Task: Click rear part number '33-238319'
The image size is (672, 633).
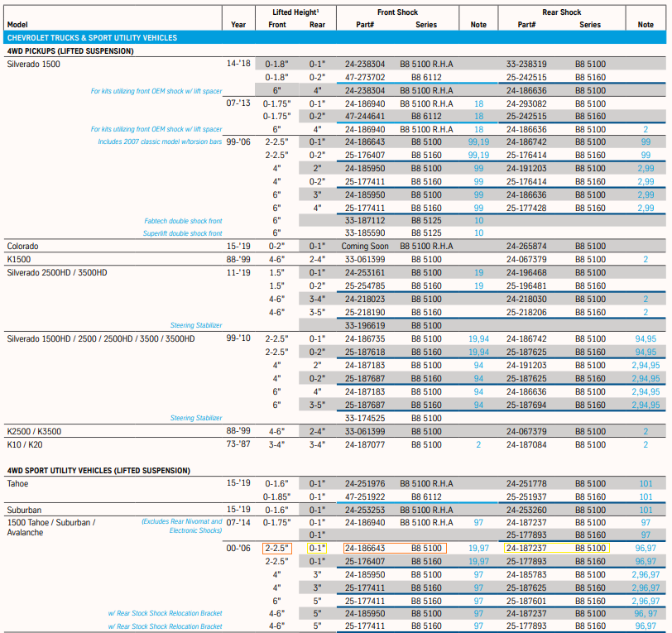Action: 526,65
